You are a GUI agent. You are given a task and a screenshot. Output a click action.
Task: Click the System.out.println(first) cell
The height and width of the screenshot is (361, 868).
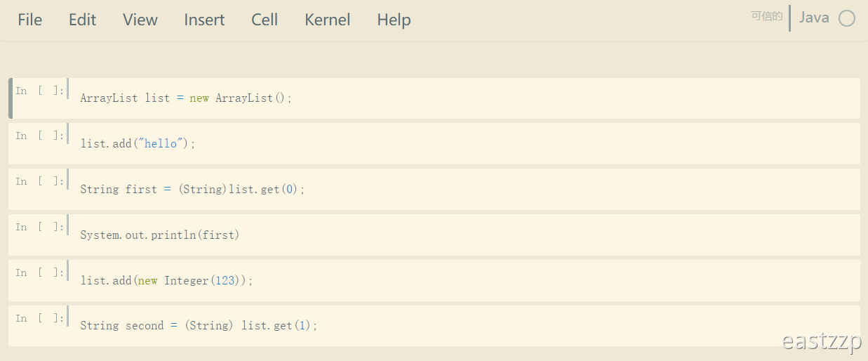click(x=464, y=235)
